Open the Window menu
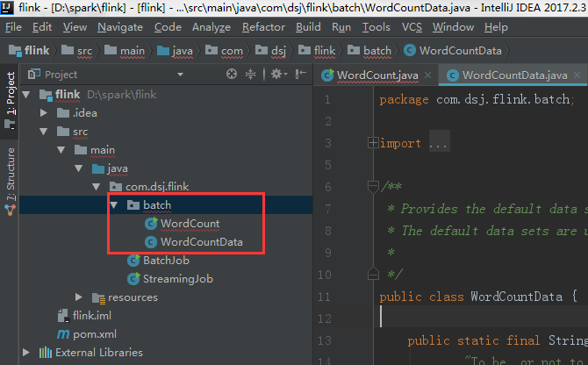Screen dimensions: 588x365 (x=453, y=27)
